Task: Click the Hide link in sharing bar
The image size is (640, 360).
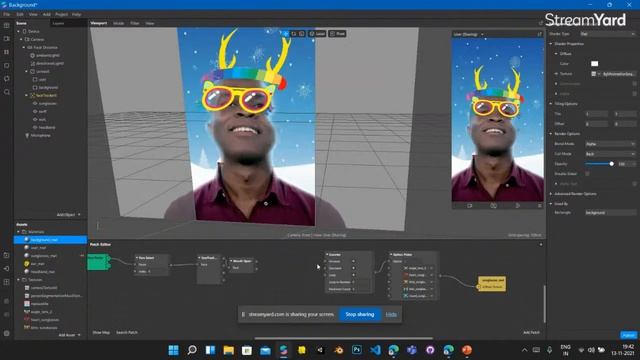Action: coord(391,314)
